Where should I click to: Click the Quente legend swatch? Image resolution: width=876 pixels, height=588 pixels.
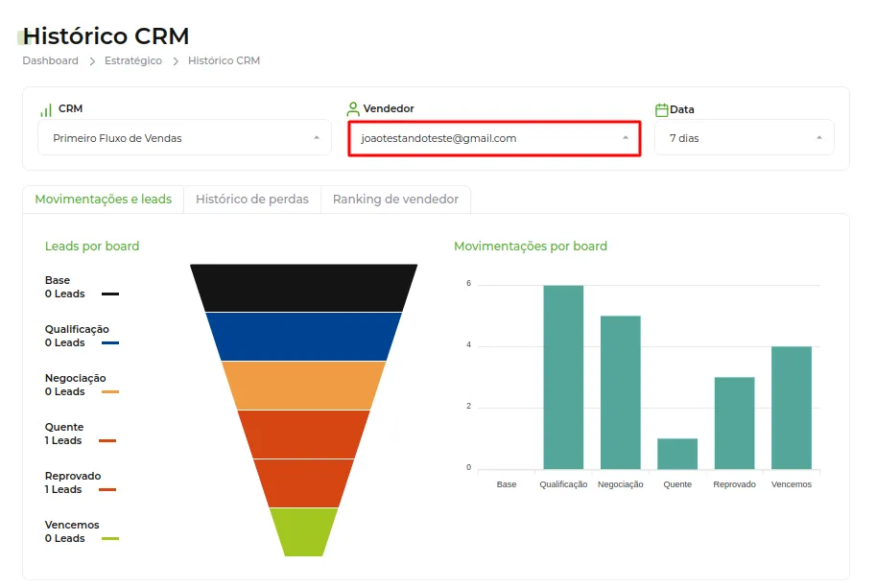(x=107, y=440)
